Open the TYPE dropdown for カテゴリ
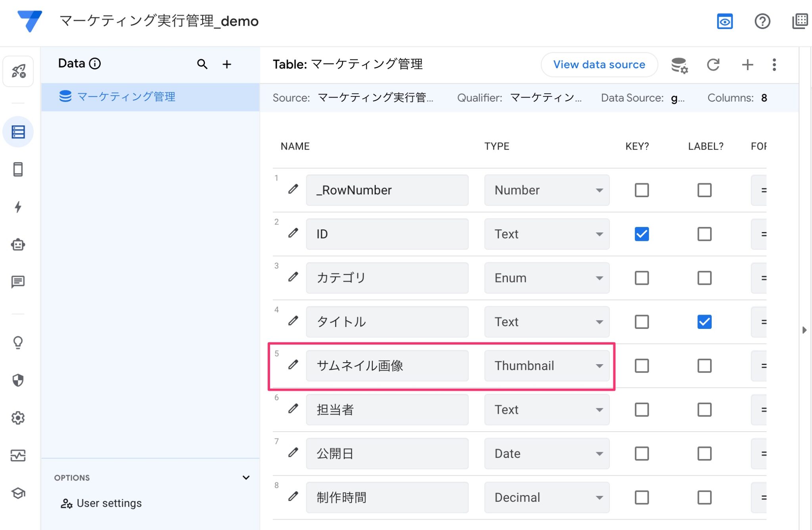Image resolution: width=812 pixels, height=530 pixels. tap(599, 278)
